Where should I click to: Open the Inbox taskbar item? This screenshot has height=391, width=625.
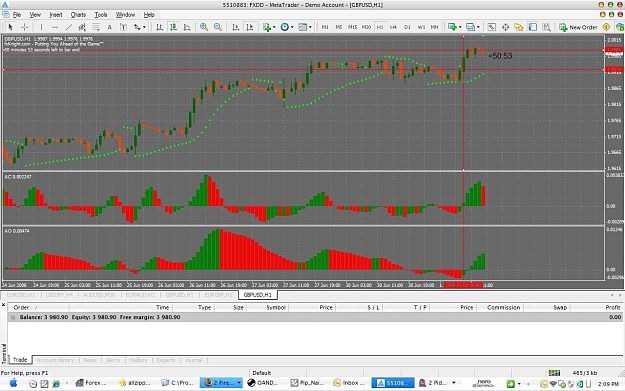pos(349,383)
